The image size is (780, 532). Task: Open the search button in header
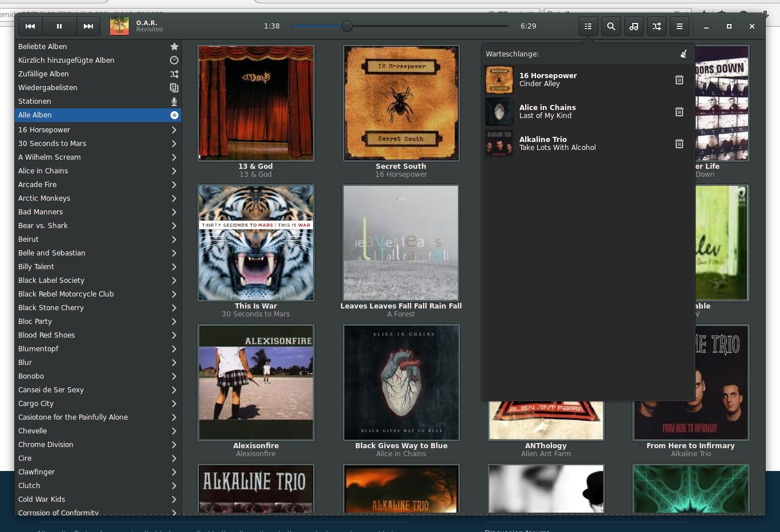611,26
